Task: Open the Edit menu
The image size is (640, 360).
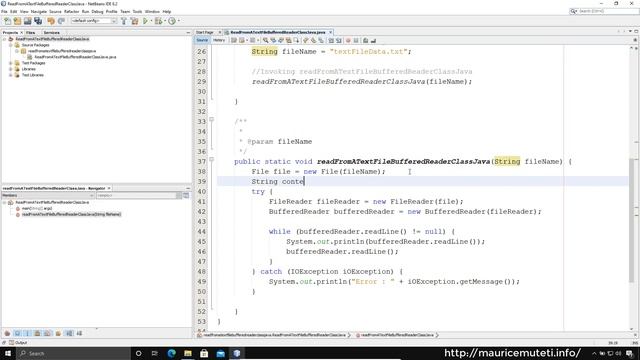Action: click(x=13, y=12)
